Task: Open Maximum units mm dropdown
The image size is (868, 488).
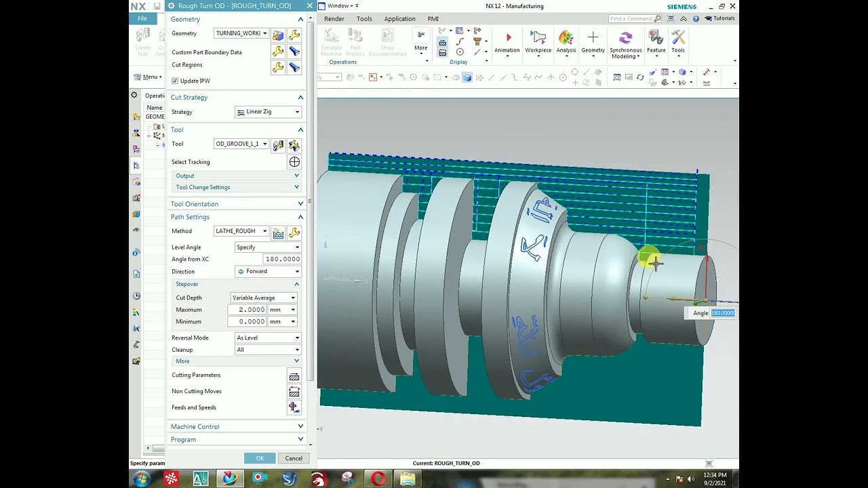Action: click(x=283, y=310)
